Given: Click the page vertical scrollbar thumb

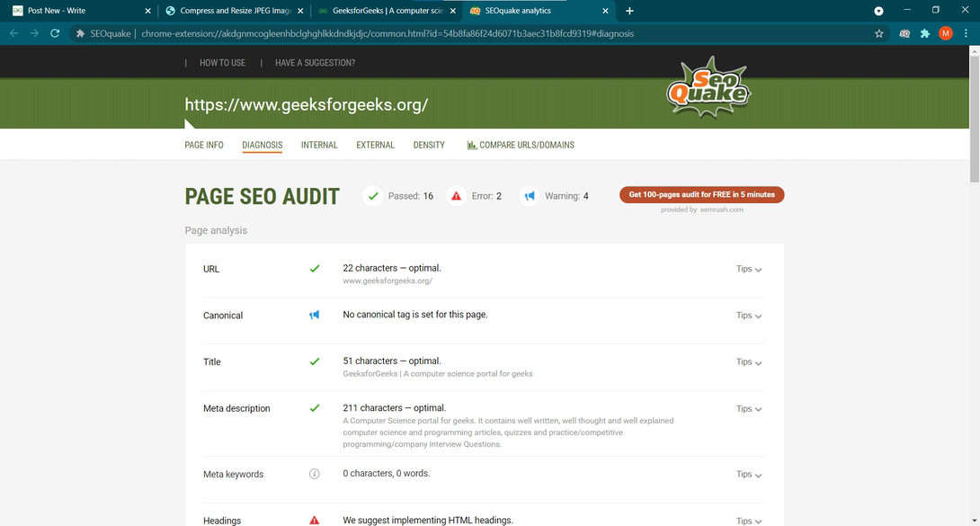Looking at the screenshot, I should (975, 119).
